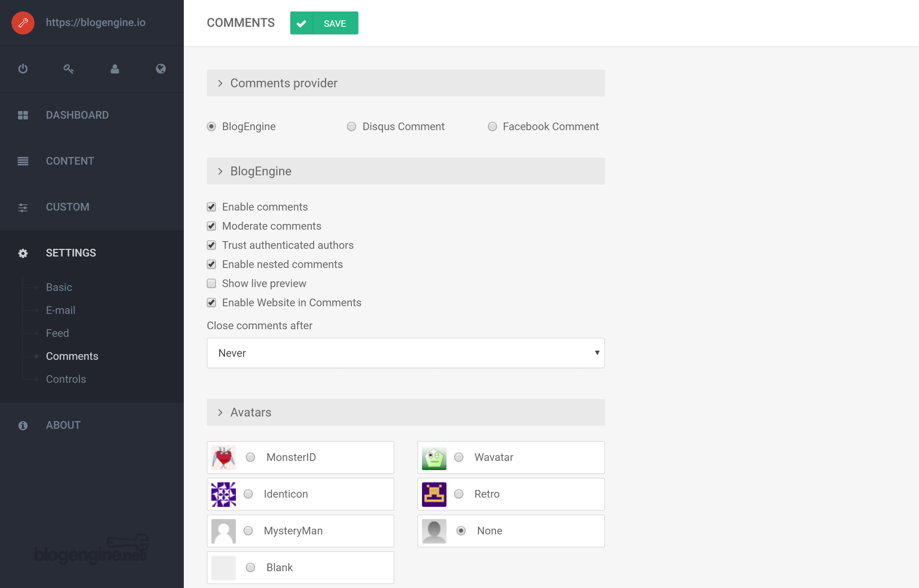The image size is (919, 588).
Task: Open the user profile icon
Action: (x=115, y=69)
